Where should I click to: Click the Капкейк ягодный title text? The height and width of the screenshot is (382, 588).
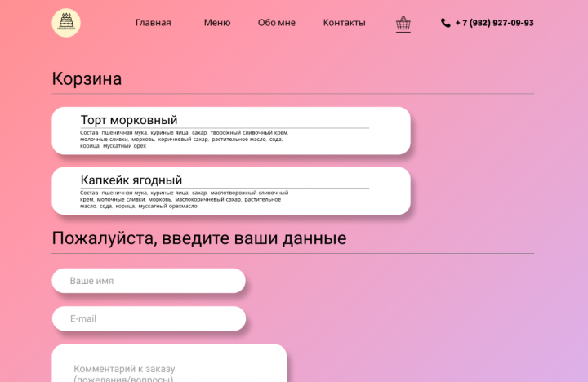click(x=131, y=180)
